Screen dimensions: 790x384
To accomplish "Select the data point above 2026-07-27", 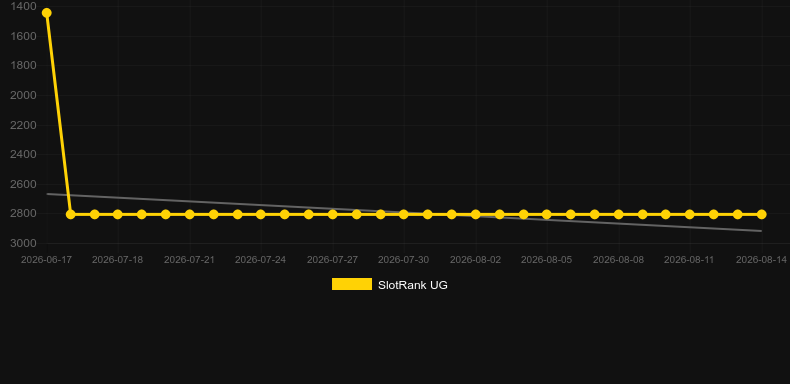I will tap(333, 214).
